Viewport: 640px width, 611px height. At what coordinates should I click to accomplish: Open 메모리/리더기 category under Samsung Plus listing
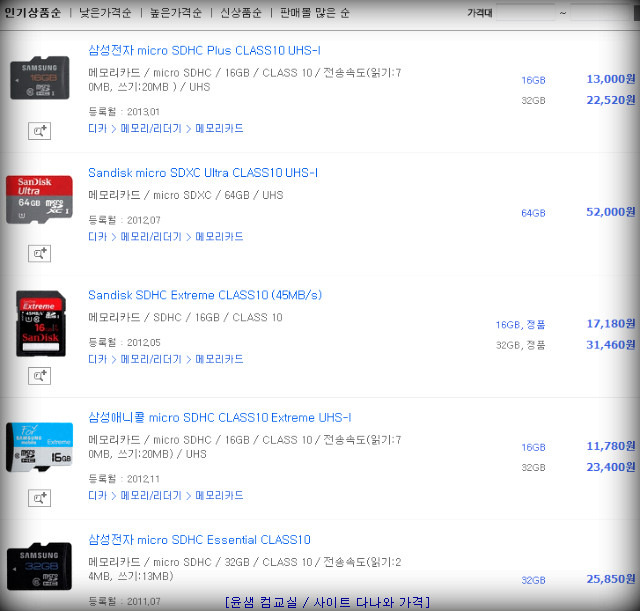tap(151, 129)
